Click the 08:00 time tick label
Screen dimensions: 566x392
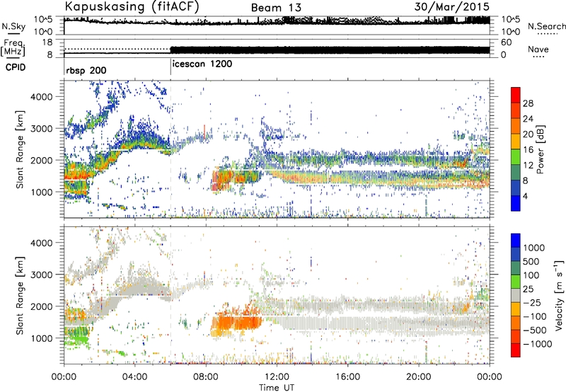(x=206, y=377)
